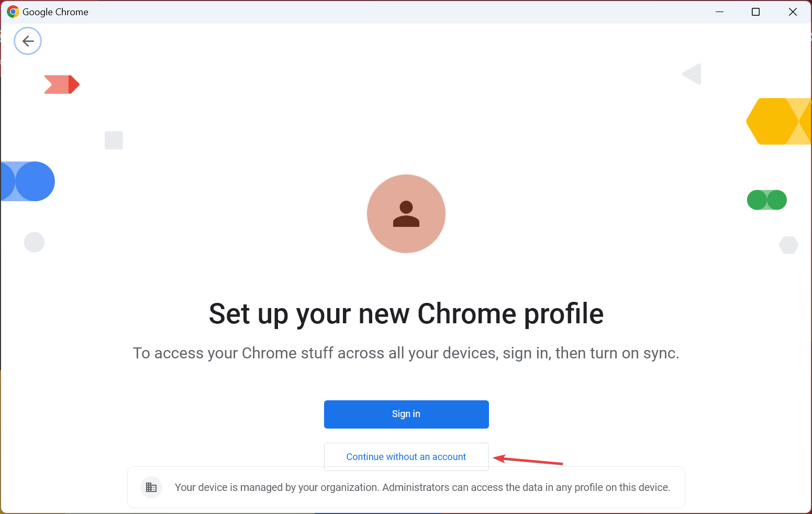Click the sync explanation text line

coord(406,353)
